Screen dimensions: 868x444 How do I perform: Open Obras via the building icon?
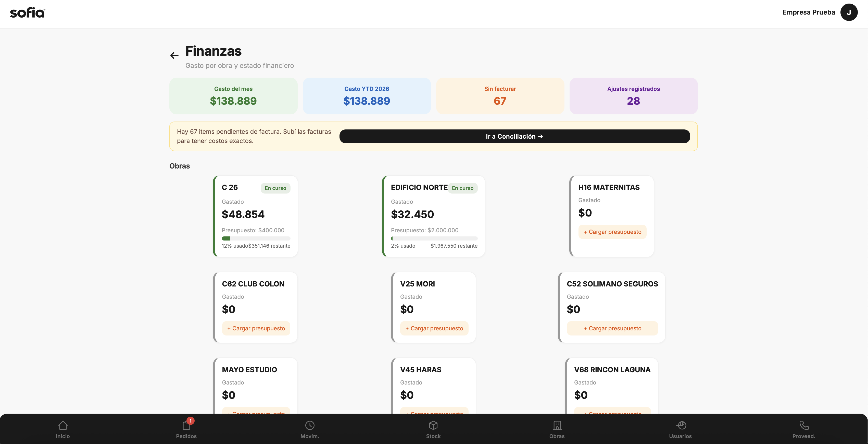[x=557, y=425]
